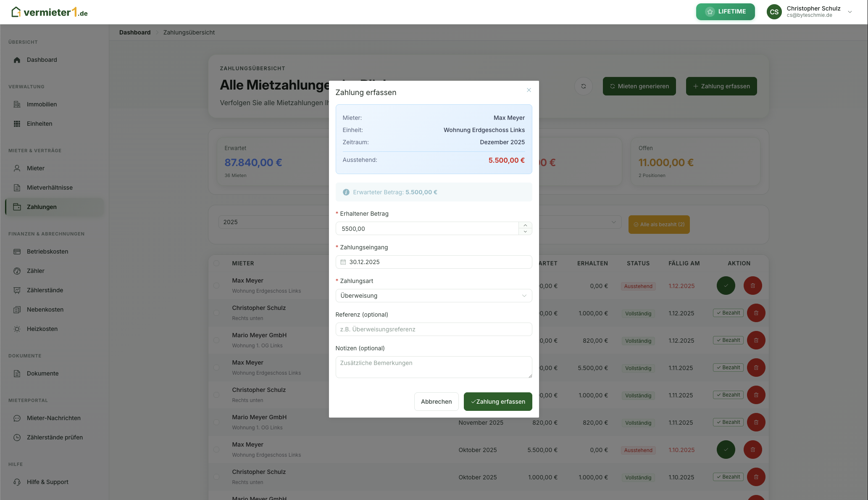Open Nebenkosten menu item
The width and height of the screenshot is (868, 500).
45,310
